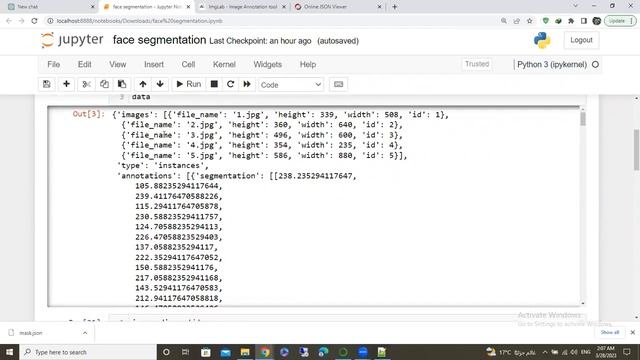Click the 'type': 'instances' line
The image size is (640, 360).
point(162,165)
